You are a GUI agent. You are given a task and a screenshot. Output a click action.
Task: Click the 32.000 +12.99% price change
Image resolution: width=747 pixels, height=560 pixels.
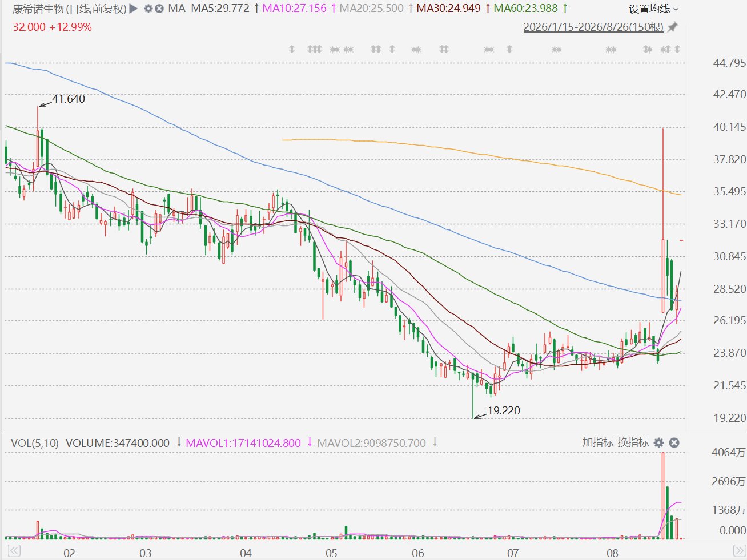coord(52,27)
